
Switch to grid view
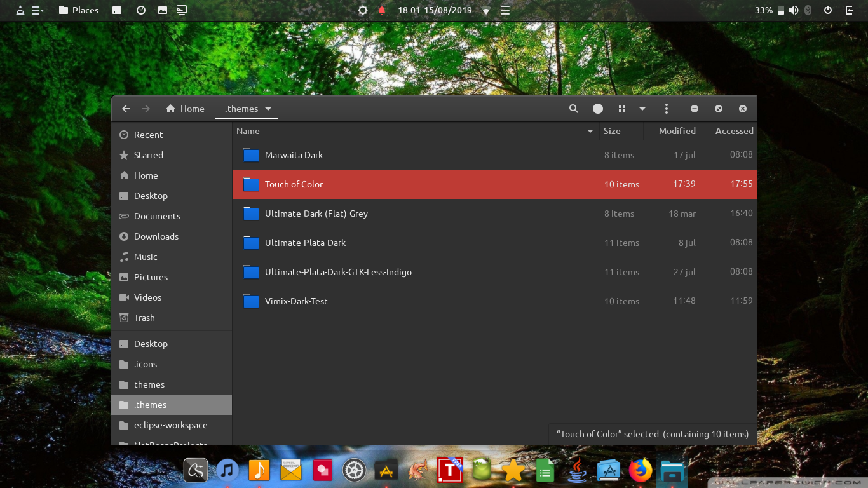[x=622, y=109]
